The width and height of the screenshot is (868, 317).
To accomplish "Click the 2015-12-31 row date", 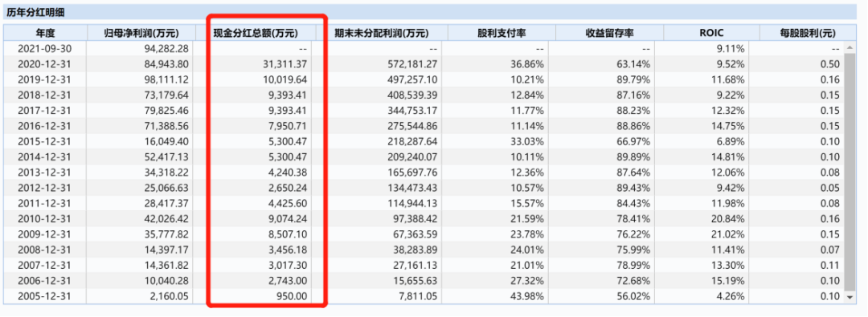I will [45, 142].
